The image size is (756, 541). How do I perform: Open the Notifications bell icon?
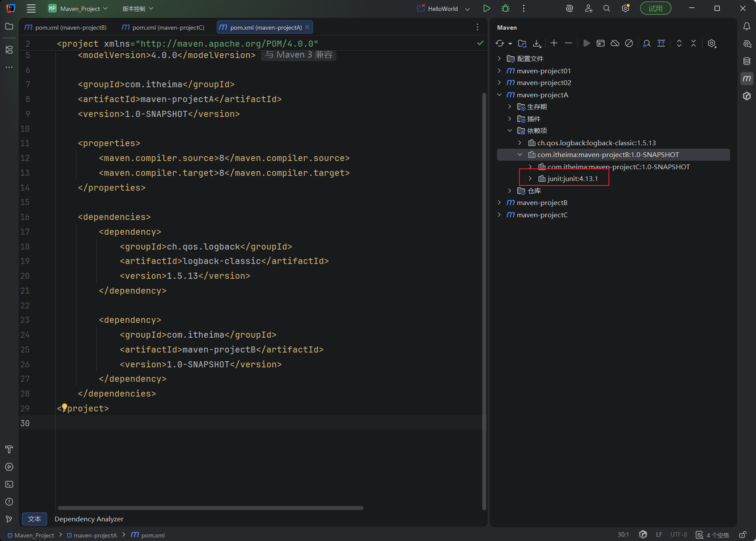pos(747,27)
